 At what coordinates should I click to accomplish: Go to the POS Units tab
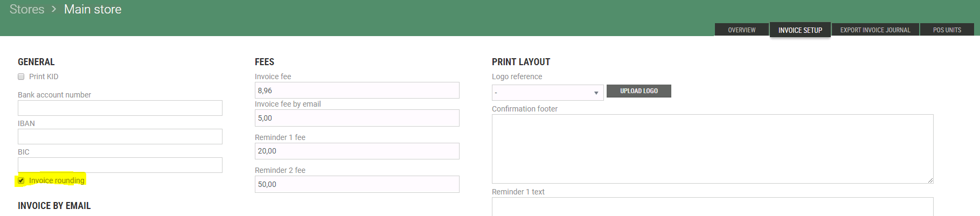click(x=947, y=30)
